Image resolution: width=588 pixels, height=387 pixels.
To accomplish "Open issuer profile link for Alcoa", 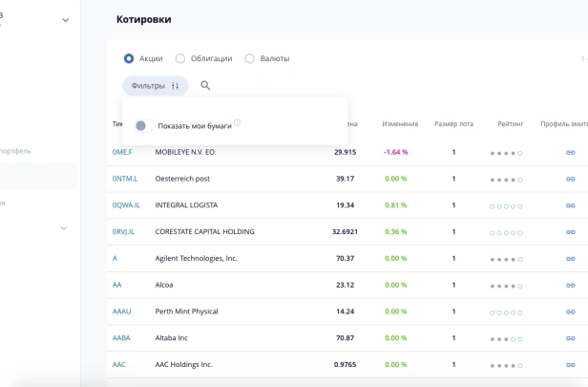I will click(x=571, y=286).
